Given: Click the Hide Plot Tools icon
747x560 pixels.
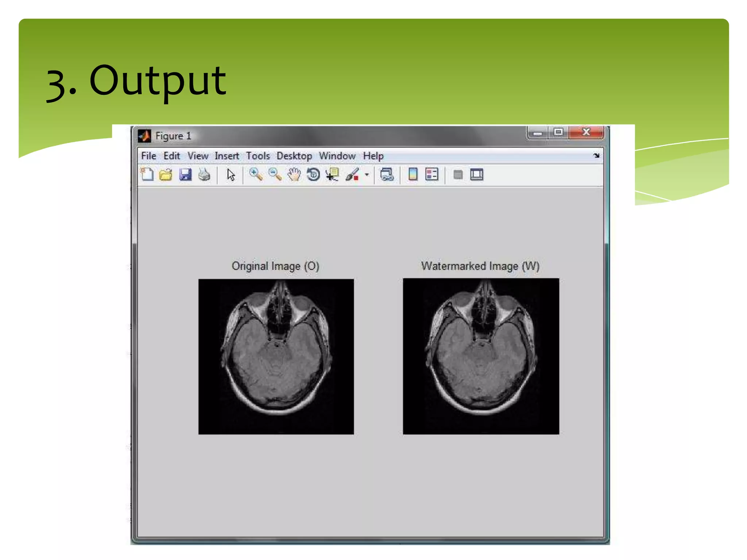Looking at the screenshot, I should tap(458, 175).
